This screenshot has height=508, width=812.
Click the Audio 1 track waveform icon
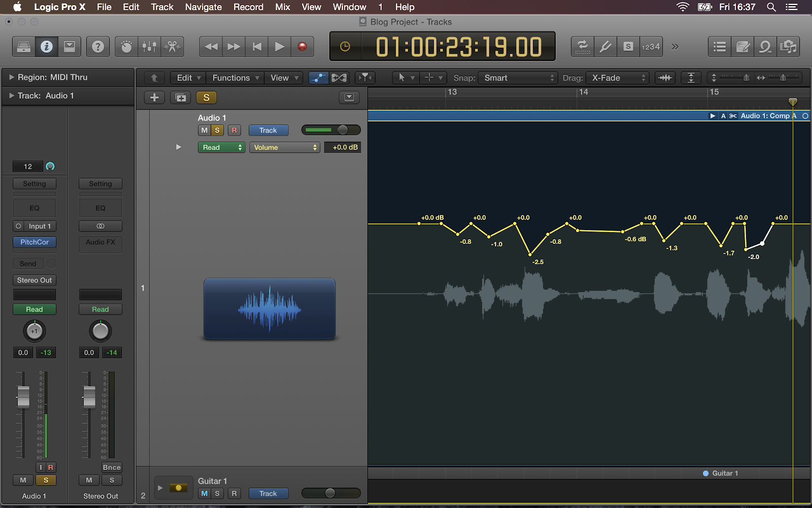coord(269,309)
